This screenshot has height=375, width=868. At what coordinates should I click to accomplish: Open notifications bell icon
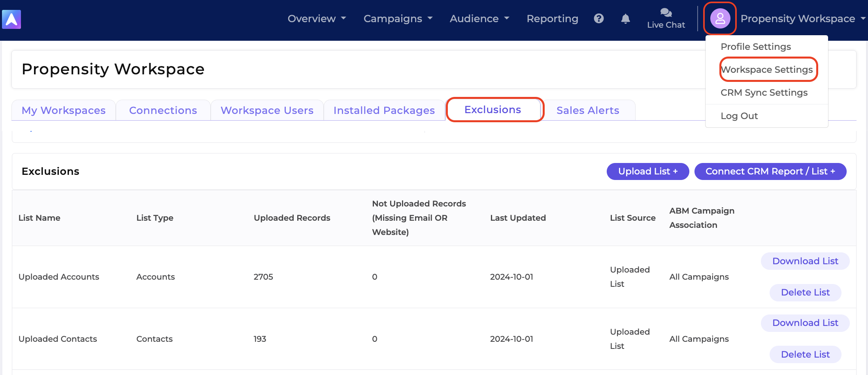(625, 19)
